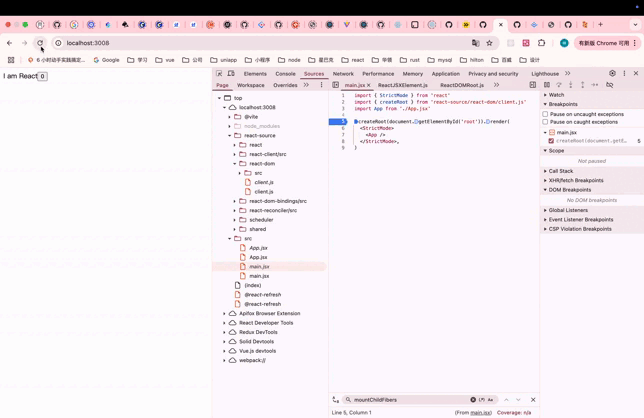
Task: Jump to previous search match
Action: 506,400
